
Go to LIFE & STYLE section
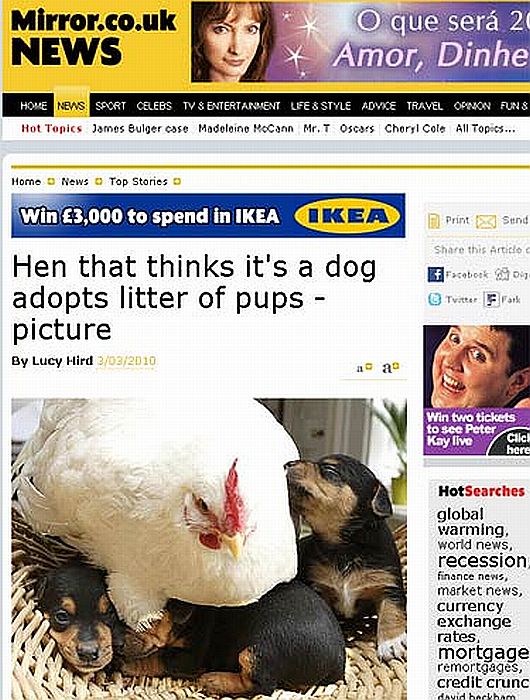[x=321, y=106]
